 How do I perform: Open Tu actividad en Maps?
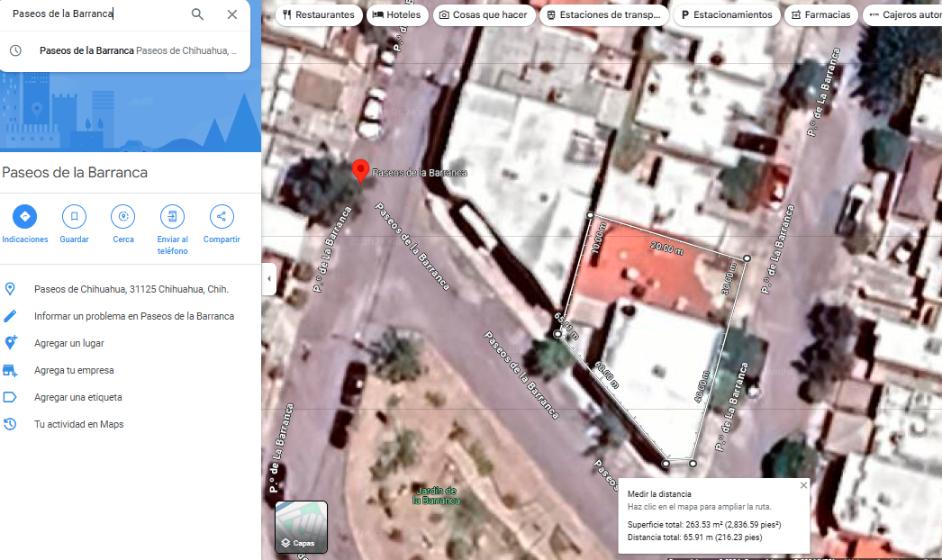78,424
